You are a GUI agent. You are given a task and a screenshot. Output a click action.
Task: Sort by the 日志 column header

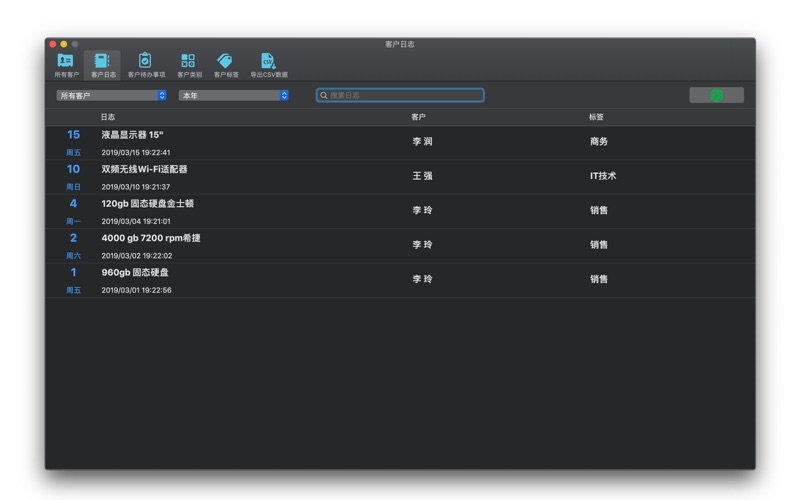click(x=108, y=117)
